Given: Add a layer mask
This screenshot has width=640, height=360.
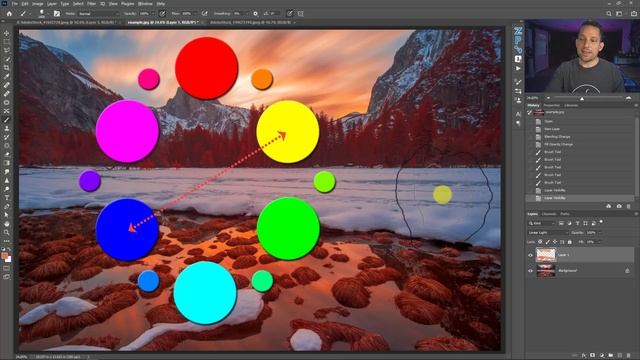Looking at the screenshot, I should (x=593, y=356).
